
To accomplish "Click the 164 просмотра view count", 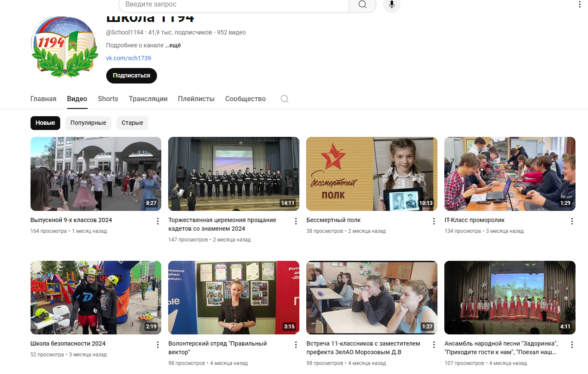I will click(49, 231).
